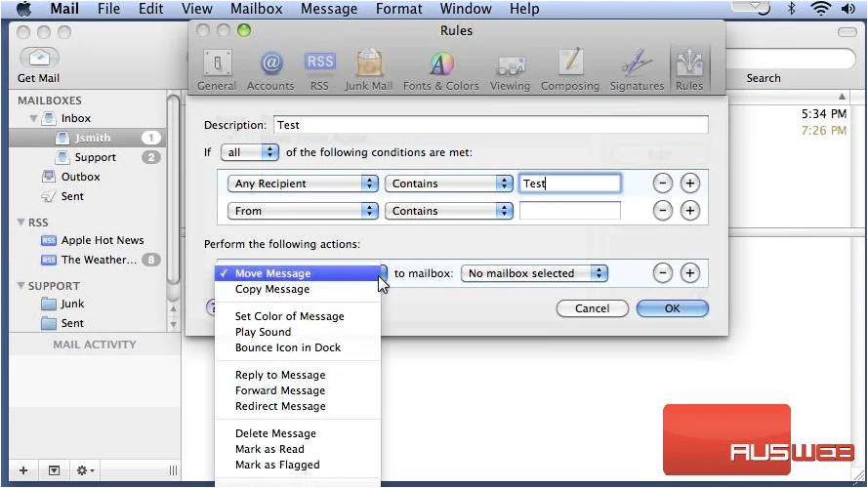Choose Move Message from action list
868x488 pixels.
[298, 273]
